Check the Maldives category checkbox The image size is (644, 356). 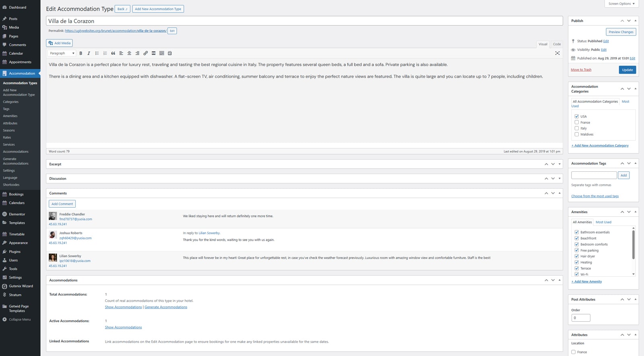577,134
